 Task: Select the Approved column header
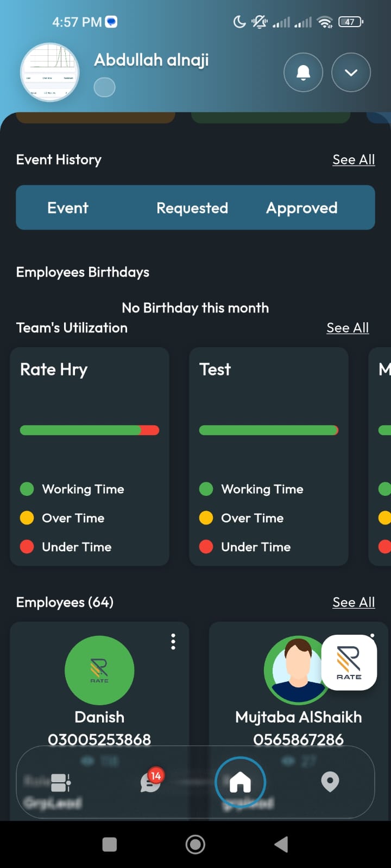tap(302, 208)
